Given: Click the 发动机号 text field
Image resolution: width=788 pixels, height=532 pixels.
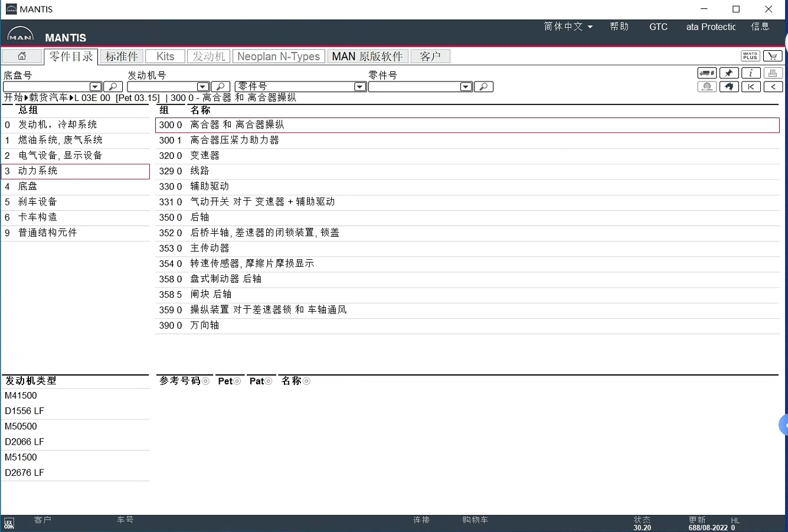Looking at the screenshot, I should pos(162,87).
